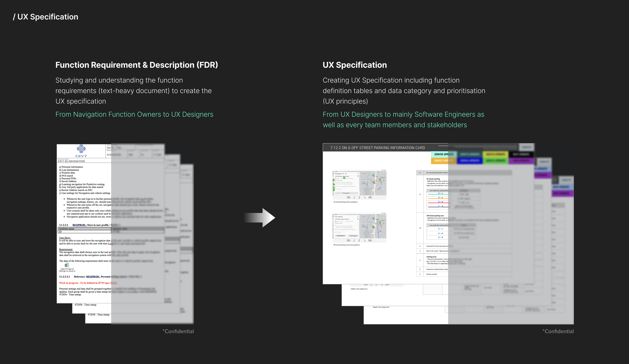Click the "Kvillegatan 12 - 23" card title
The image size is (629, 364).
point(341,174)
